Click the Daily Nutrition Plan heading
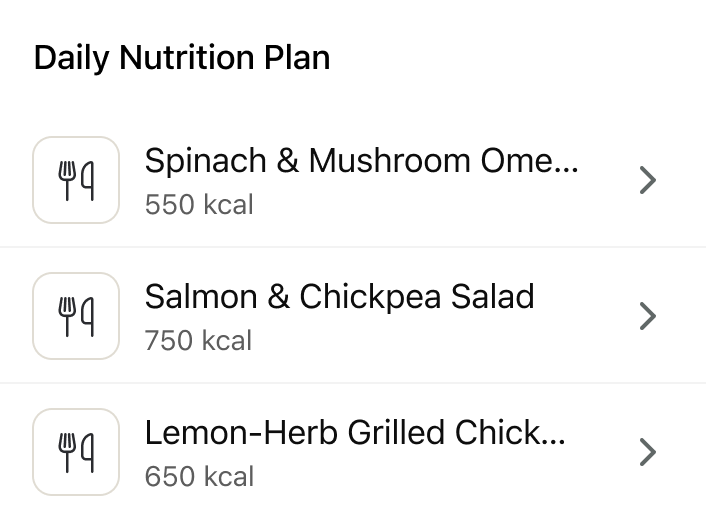Screen dimensions: 706x520 (x=182, y=58)
